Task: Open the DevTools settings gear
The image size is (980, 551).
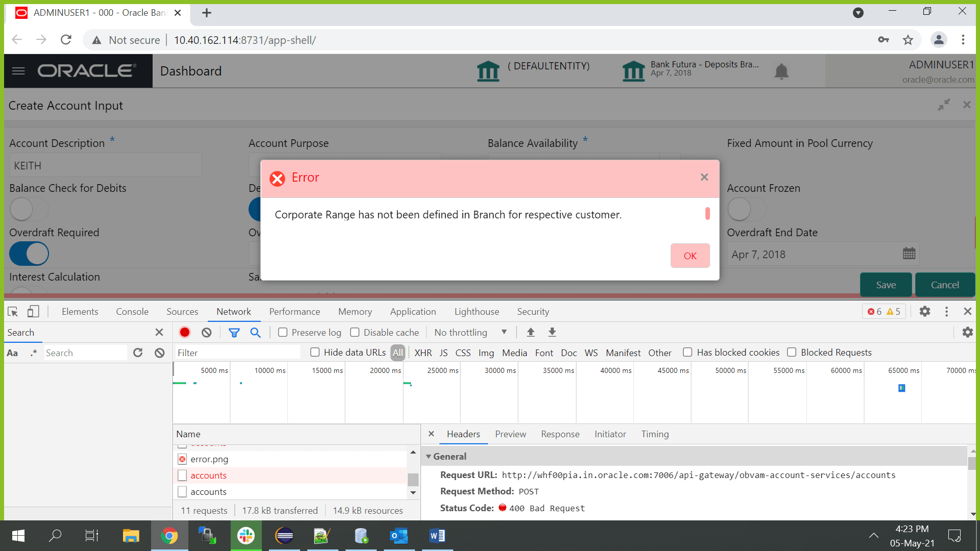Action: [x=924, y=311]
